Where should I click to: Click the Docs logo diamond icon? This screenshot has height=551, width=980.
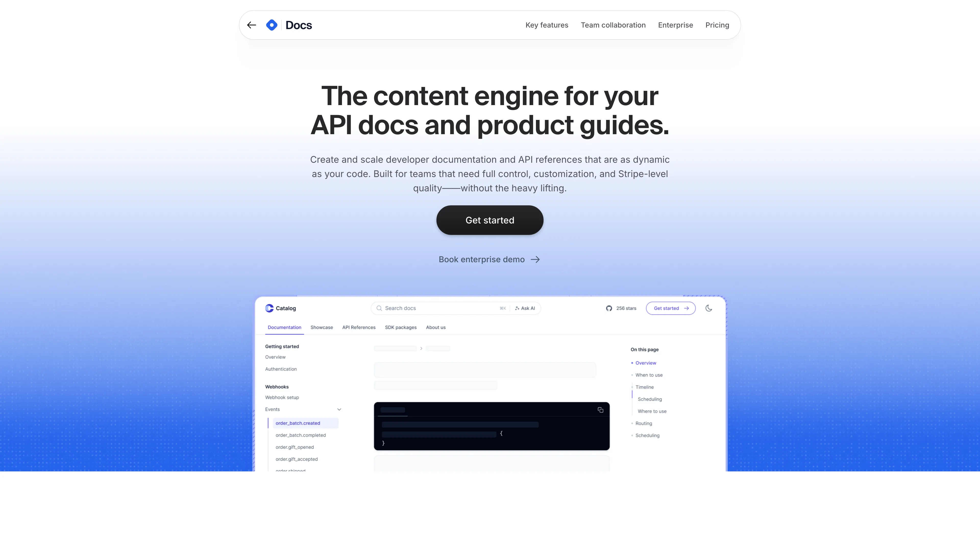[x=271, y=25]
